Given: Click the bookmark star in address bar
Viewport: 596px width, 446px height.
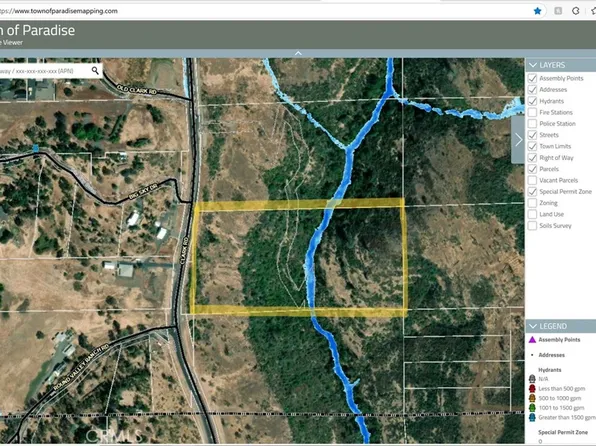Looking at the screenshot, I should pos(537,11).
